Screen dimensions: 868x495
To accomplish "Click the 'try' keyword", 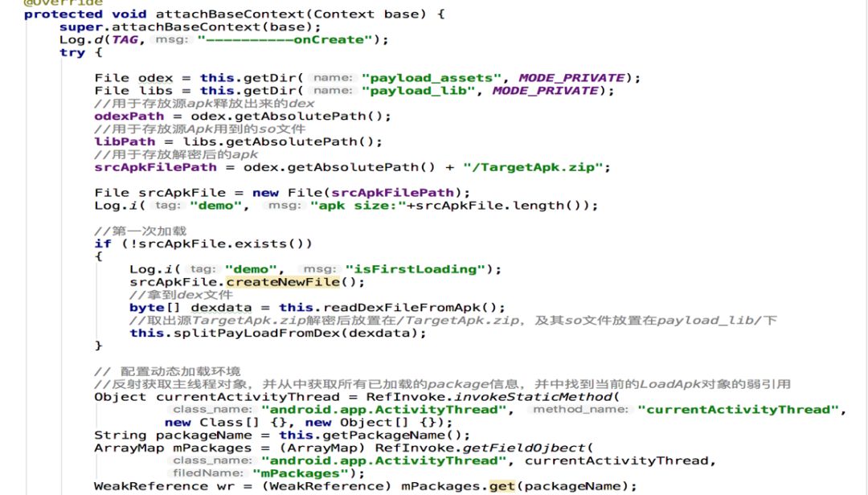I will pyautogui.click(x=72, y=52).
